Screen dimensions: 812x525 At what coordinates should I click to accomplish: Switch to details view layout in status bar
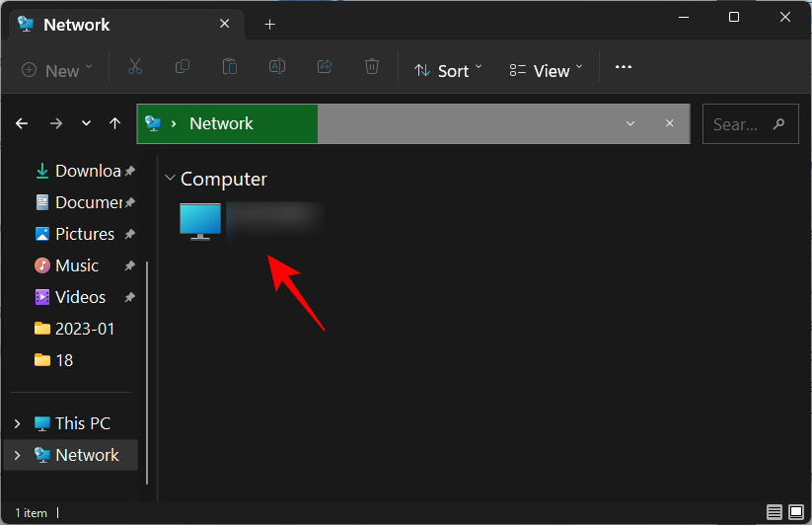point(775,512)
